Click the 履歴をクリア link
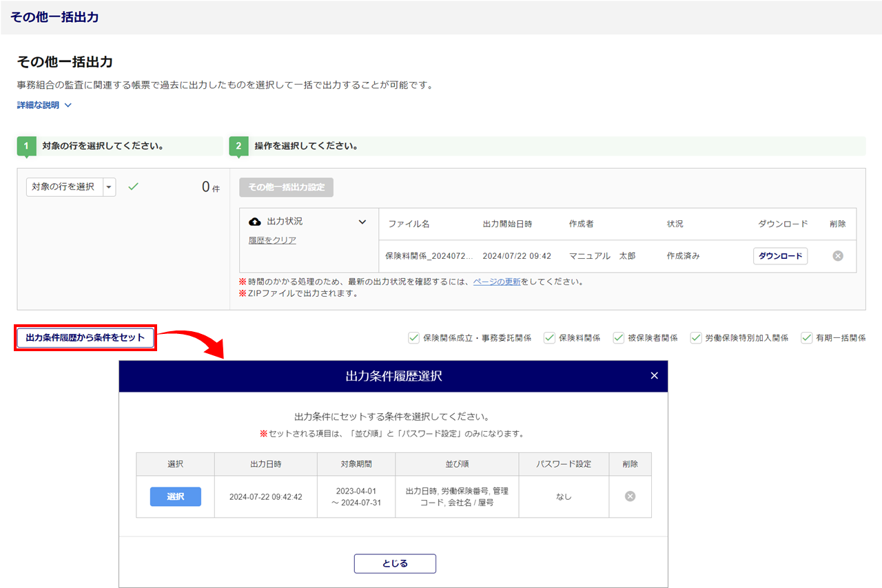 pos(272,240)
